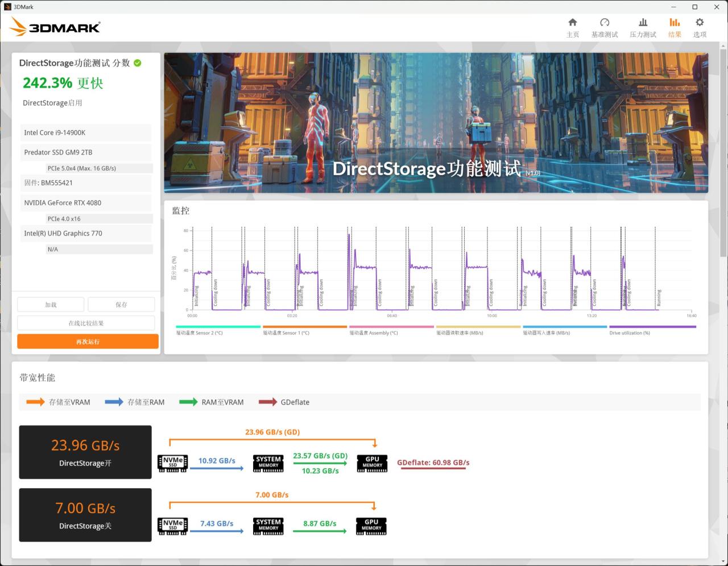Image resolution: width=728 pixels, height=566 pixels.
Task: Click the 23.96 GB/s DirectStorage开 card
Action: click(85, 452)
